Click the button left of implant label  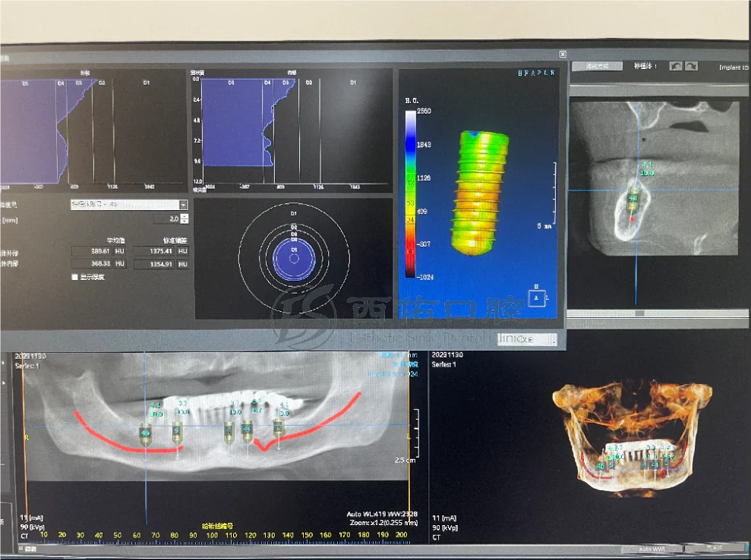596,66
